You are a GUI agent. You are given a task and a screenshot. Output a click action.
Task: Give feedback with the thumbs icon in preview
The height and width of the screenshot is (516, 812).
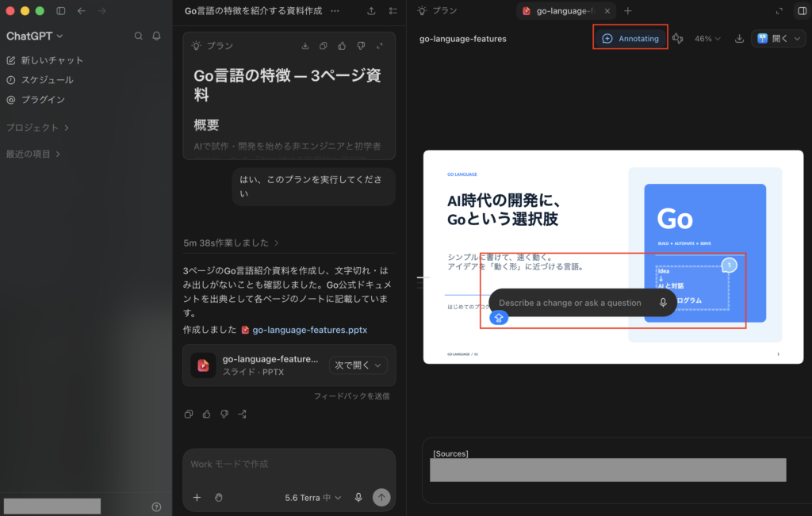pyautogui.click(x=678, y=39)
